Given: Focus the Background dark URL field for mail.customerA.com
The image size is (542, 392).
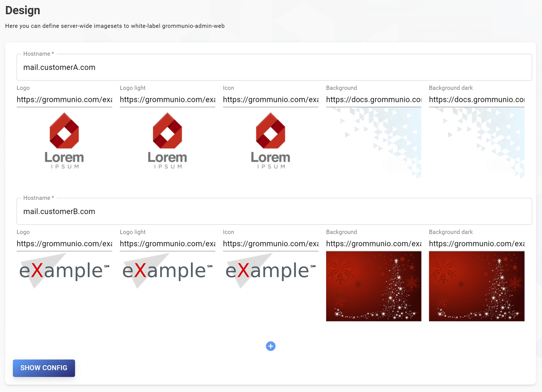Looking at the screenshot, I should click(x=477, y=100).
